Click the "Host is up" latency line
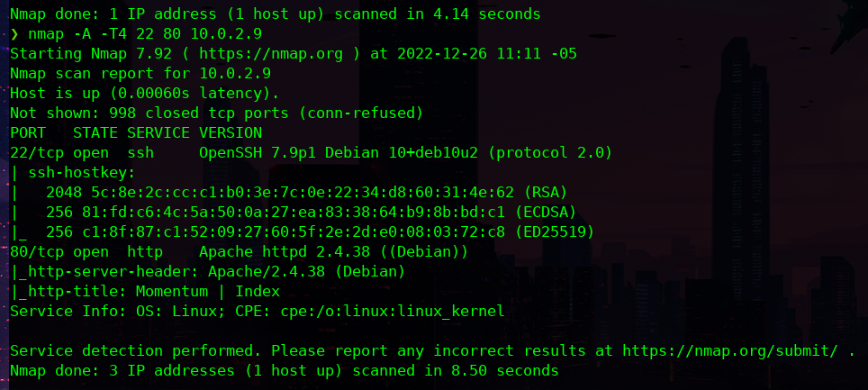868x390 pixels. 145,94
